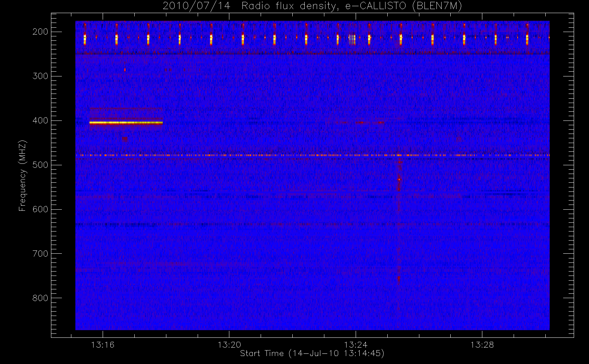Click the plot title "Radio flux density, e-CALLISTO (BLEN7M)"
589x364 pixels.
352,6
